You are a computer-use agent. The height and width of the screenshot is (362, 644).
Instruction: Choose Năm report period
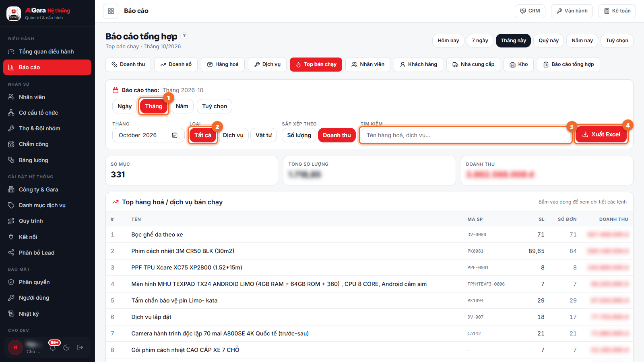point(182,106)
